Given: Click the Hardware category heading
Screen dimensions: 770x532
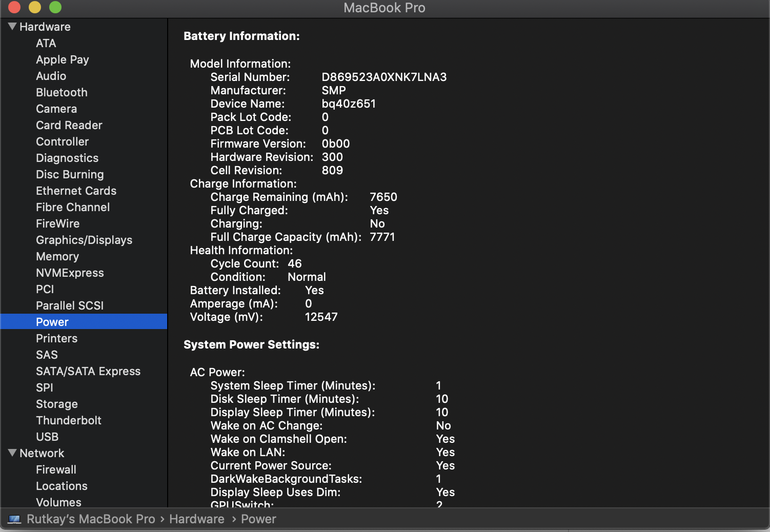Looking at the screenshot, I should pos(45,27).
